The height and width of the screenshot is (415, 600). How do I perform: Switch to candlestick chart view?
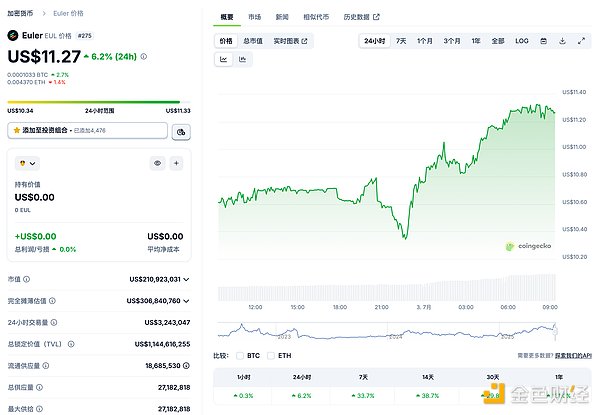coord(243,60)
